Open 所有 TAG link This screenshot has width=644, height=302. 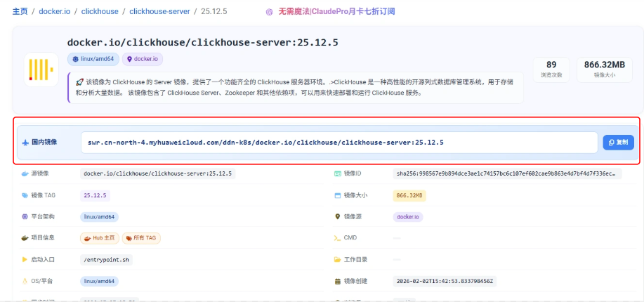tap(141, 238)
